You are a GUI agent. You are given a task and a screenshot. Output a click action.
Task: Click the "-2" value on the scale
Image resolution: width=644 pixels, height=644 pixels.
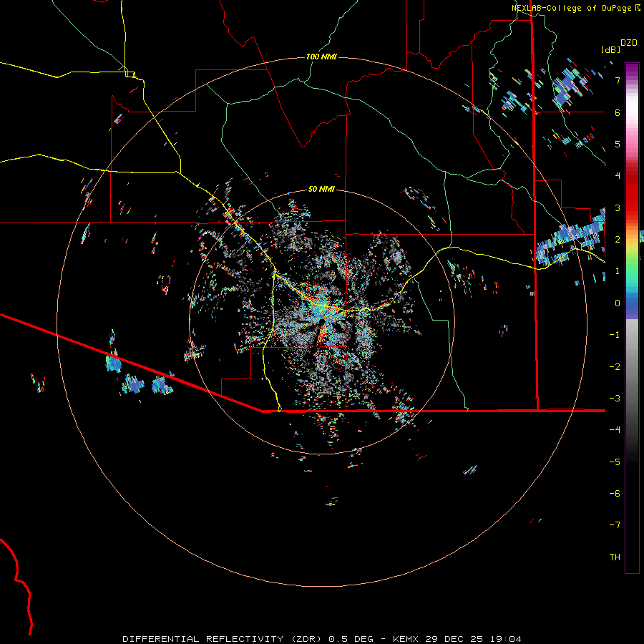pyautogui.click(x=615, y=367)
